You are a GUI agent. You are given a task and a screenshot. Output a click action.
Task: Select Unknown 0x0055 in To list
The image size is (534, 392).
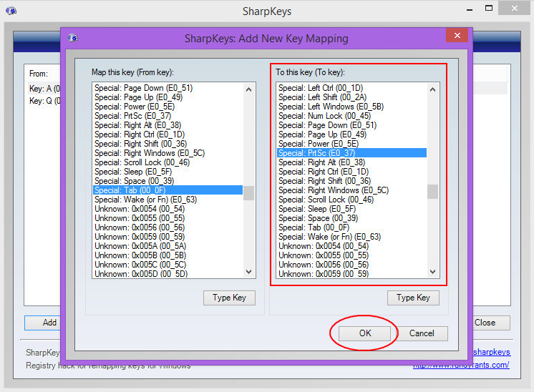[351, 255]
